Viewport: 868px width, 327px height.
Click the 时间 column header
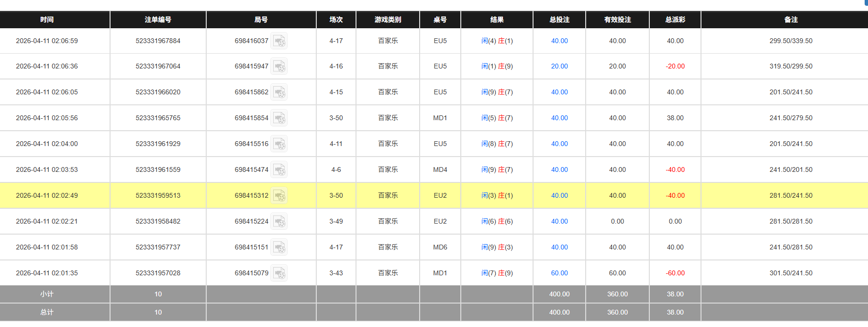tap(47, 20)
